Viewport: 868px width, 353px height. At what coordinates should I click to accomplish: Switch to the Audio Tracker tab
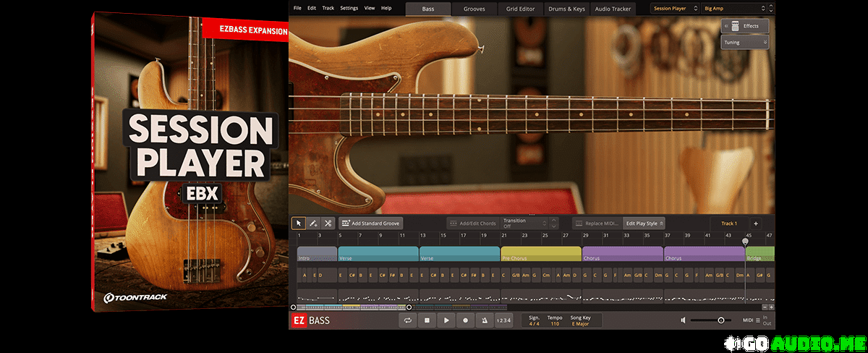pyautogui.click(x=613, y=9)
